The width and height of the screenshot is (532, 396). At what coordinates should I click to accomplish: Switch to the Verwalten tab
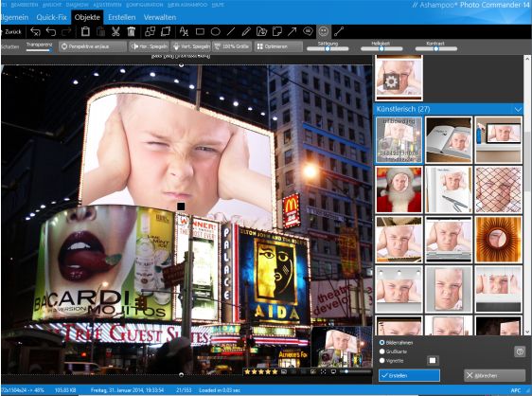click(160, 17)
